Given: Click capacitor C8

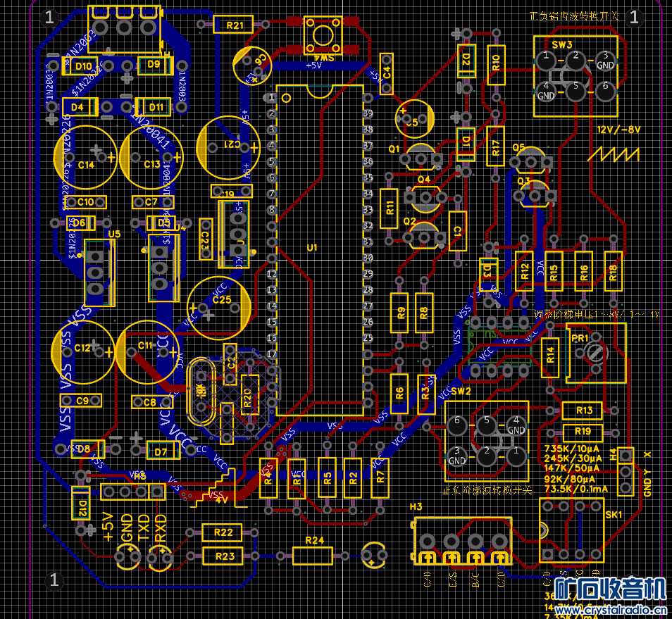Looking at the screenshot, I should (x=152, y=402).
